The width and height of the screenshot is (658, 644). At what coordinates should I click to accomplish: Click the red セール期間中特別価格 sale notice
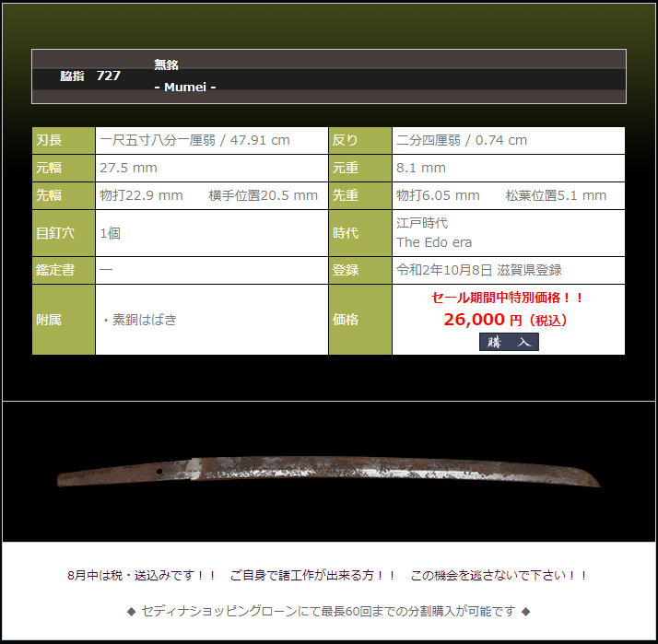(508, 298)
